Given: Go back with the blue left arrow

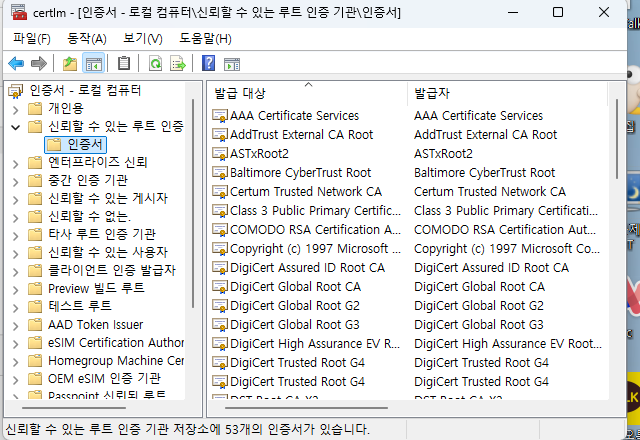Looking at the screenshot, I should pyautogui.click(x=16, y=63).
